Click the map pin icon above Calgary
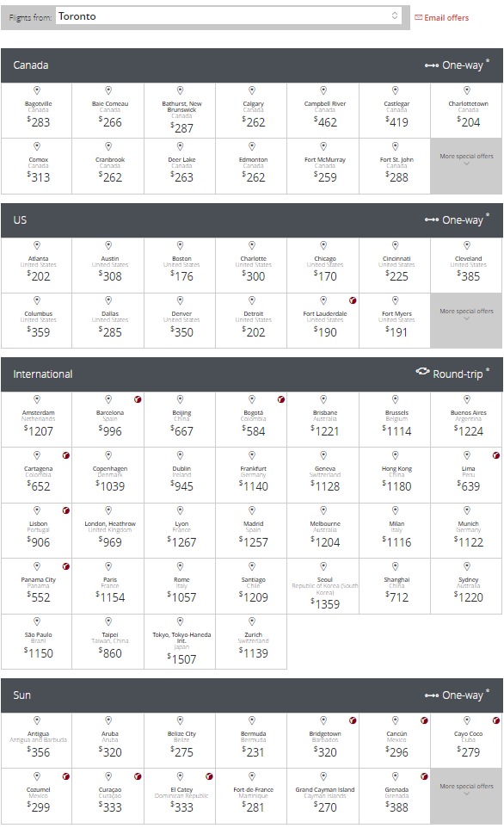 click(x=252, y=91)
